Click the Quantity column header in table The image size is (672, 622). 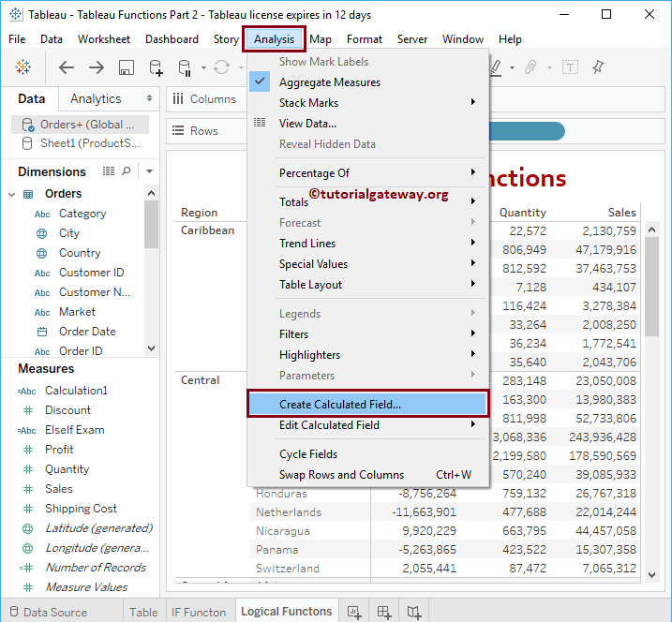tap(522, 213)
